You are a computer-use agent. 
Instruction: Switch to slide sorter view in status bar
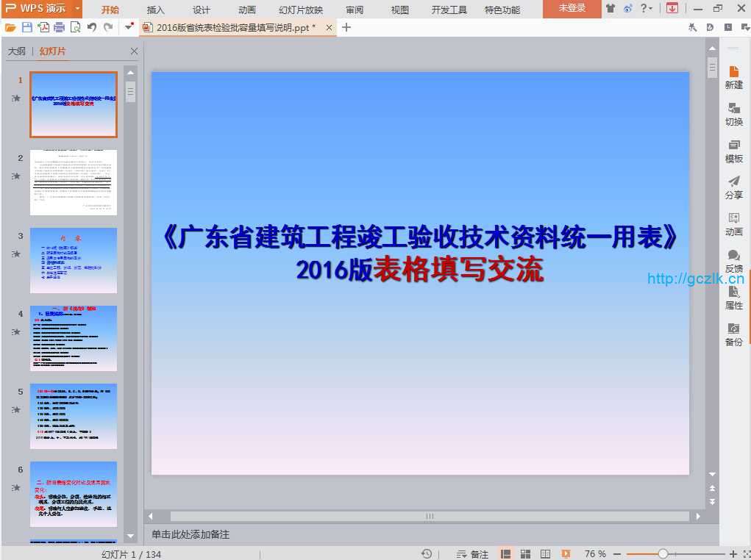pyautogui.click(x=526, y=554)
